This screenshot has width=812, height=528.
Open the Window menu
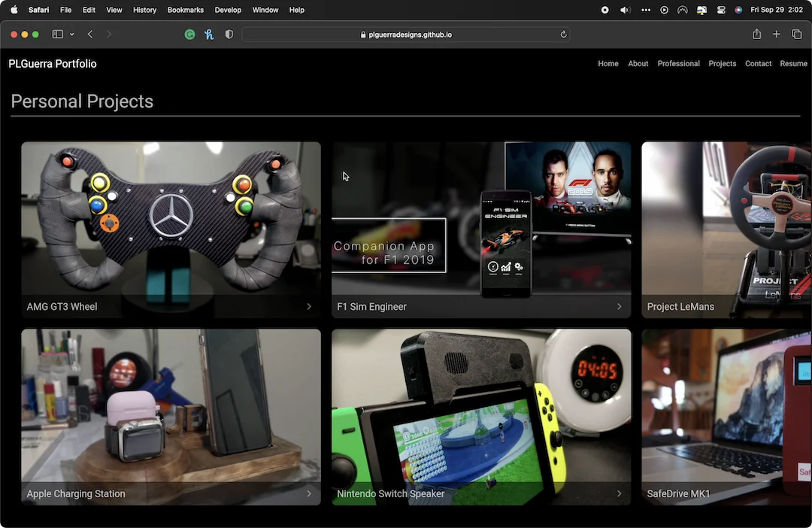pos(265,10)
